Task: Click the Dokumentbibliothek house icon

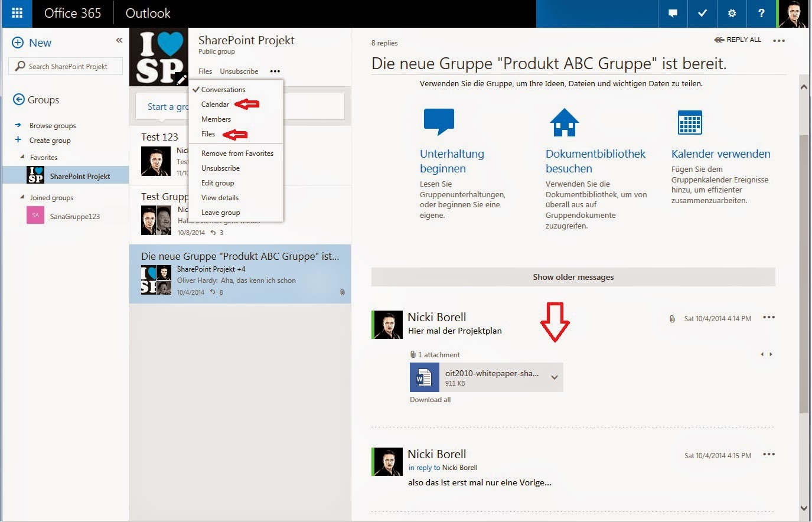Action: [565, 122]
